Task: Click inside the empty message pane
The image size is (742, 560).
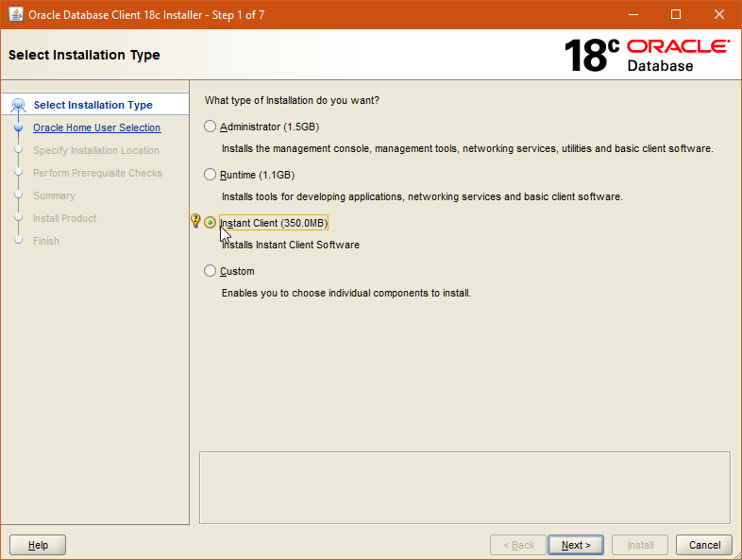Action: pyautogui.click(x=464, y=487)
